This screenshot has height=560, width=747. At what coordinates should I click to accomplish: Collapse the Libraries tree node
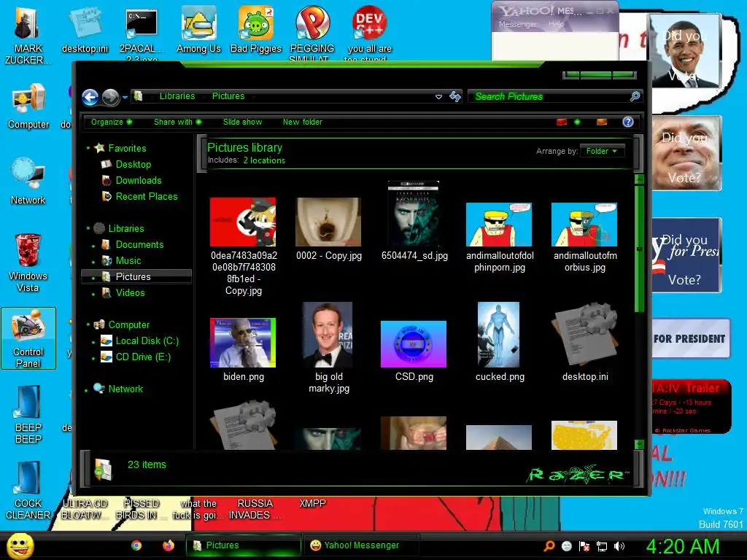(x=88, y=228)
